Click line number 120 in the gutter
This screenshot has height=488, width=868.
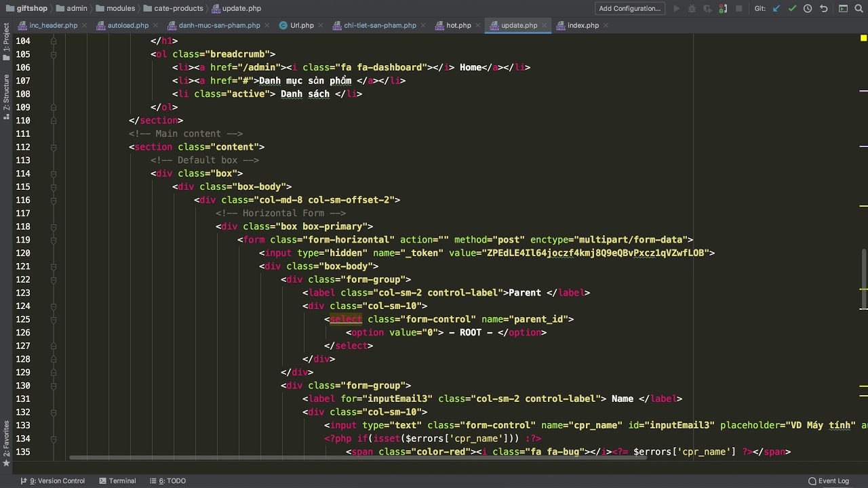click(x=22, y=253)
